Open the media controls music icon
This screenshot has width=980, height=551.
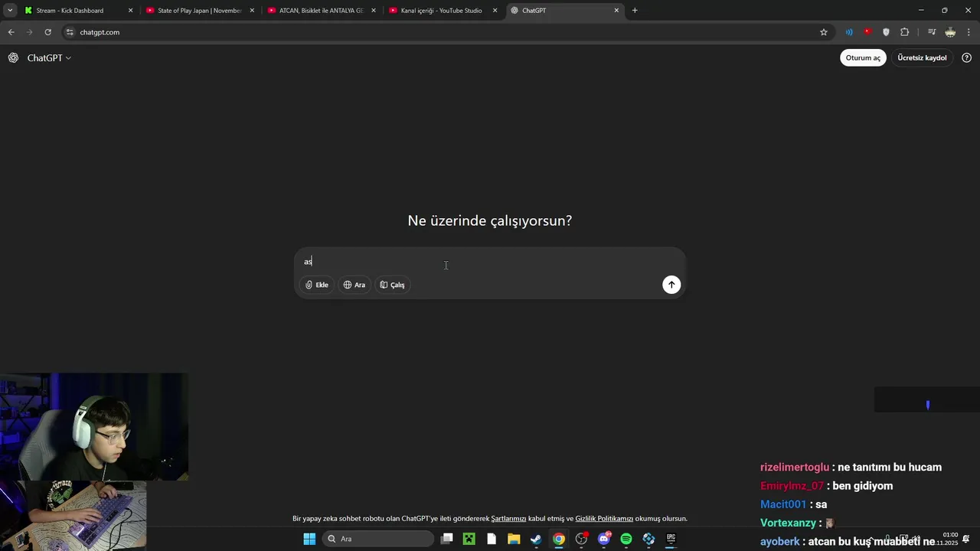coord(932,32)
